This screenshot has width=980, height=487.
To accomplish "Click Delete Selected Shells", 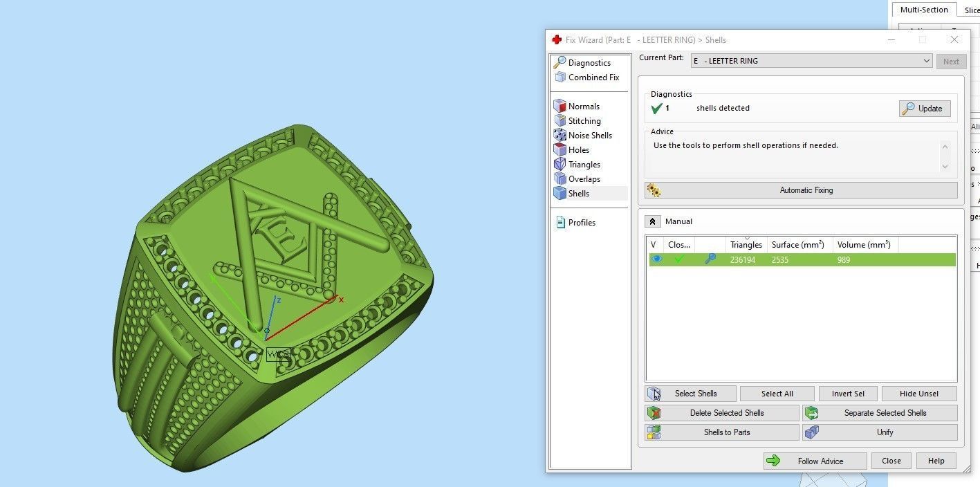I will 721,413.
